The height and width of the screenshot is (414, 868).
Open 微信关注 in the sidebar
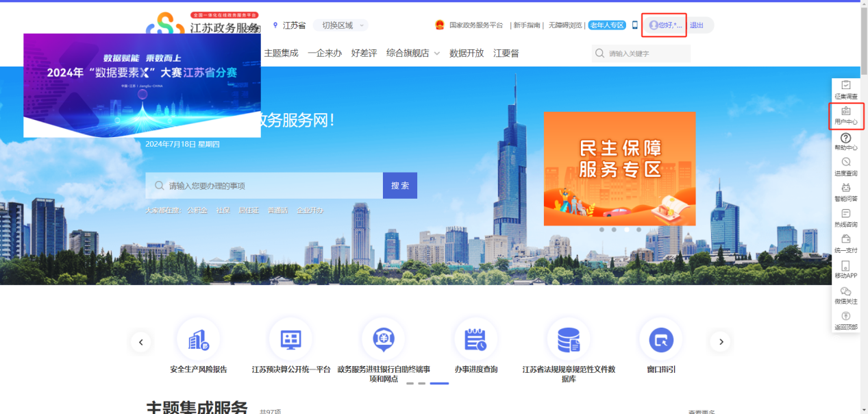point(846,292)
